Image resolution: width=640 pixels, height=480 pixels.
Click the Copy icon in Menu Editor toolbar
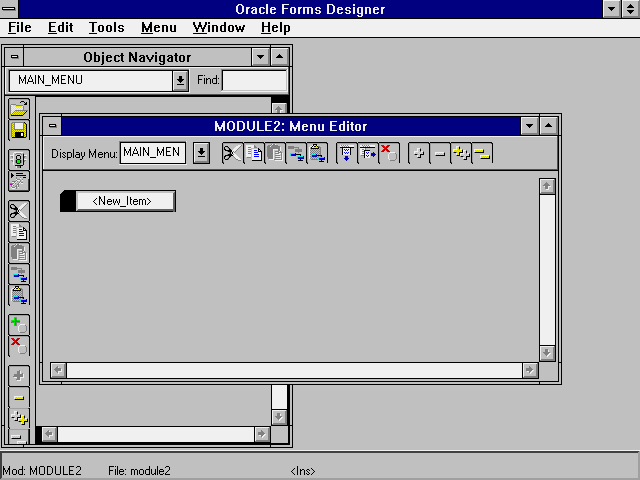click(254, 153)
